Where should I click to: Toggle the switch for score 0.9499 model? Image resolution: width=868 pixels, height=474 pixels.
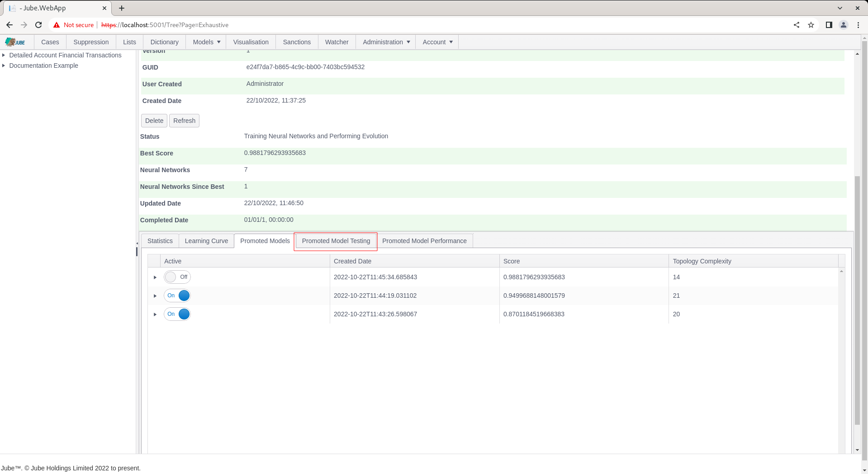177,296
